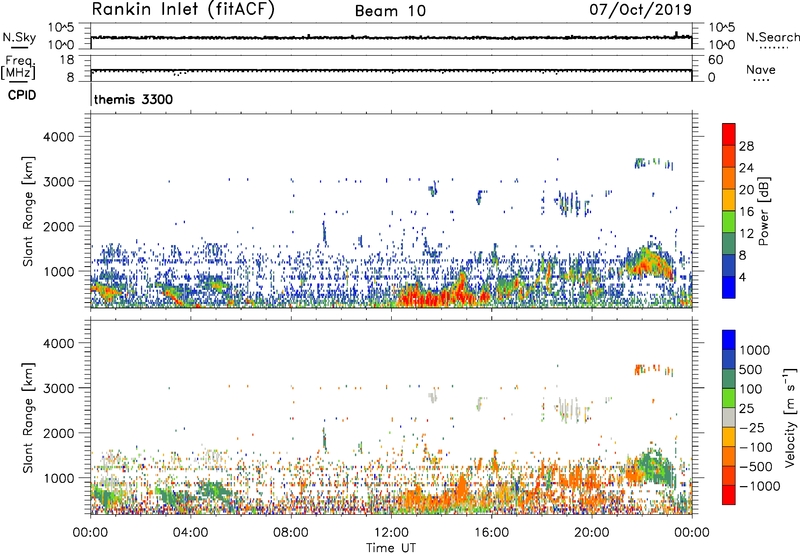Click the "-100" label on Velocity colorbar

coord(756,447)
